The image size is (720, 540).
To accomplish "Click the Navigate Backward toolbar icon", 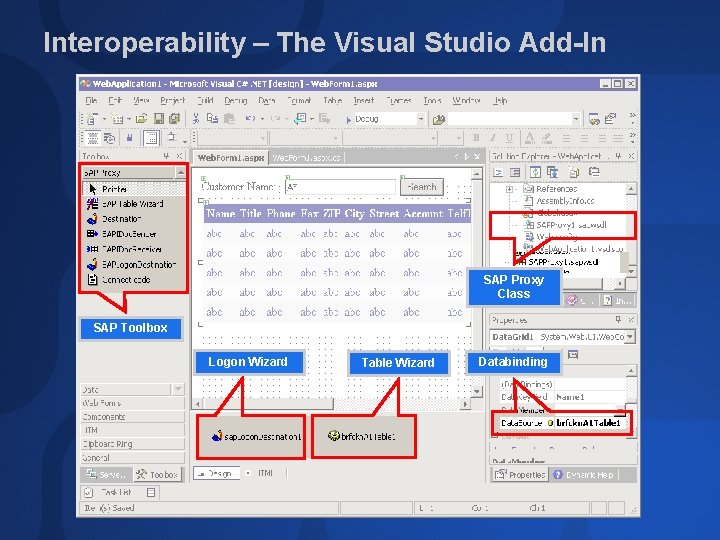I will coord(300,119).
